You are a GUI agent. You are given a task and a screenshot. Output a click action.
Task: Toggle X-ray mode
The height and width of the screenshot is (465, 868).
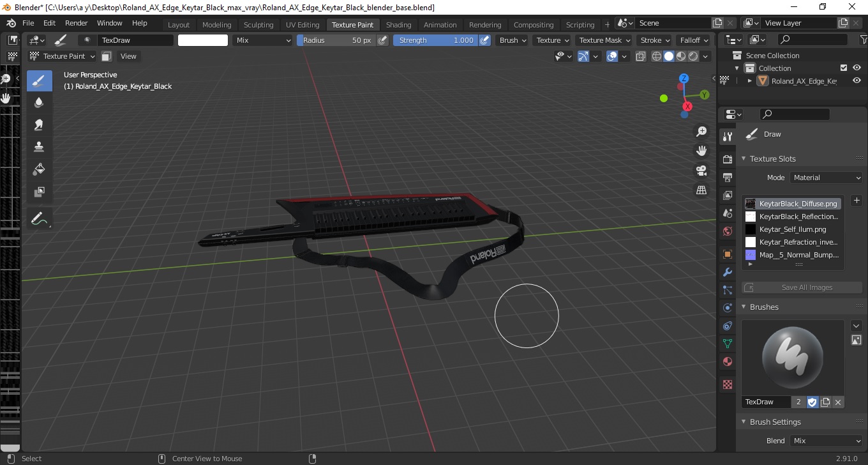(x=641, y=56)
